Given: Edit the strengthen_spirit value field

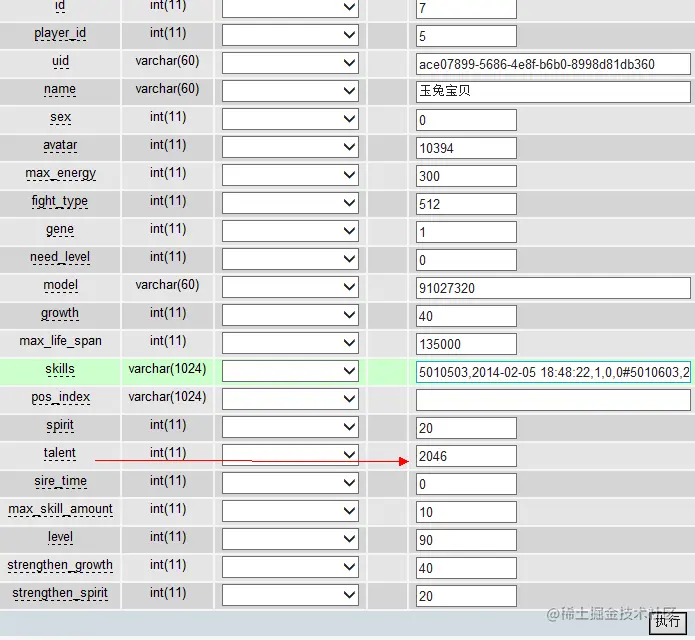Looking at the screenshot, I should pos(466,596).
